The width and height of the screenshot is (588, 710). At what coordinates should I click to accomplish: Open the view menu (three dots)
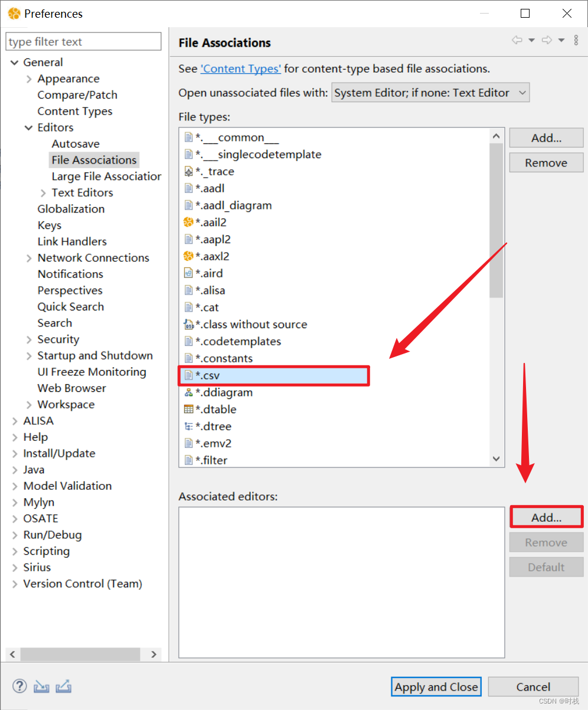pos(576,40)
